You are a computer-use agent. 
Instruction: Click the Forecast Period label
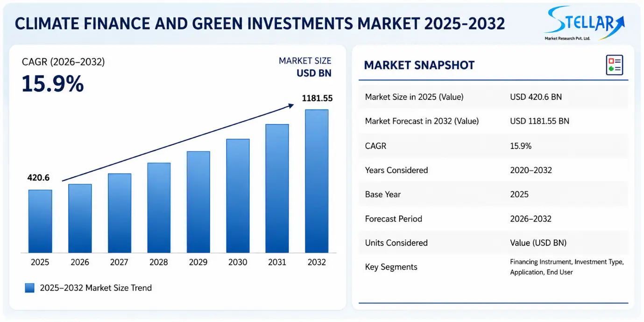pyautogui.click(x=394, y=219)
